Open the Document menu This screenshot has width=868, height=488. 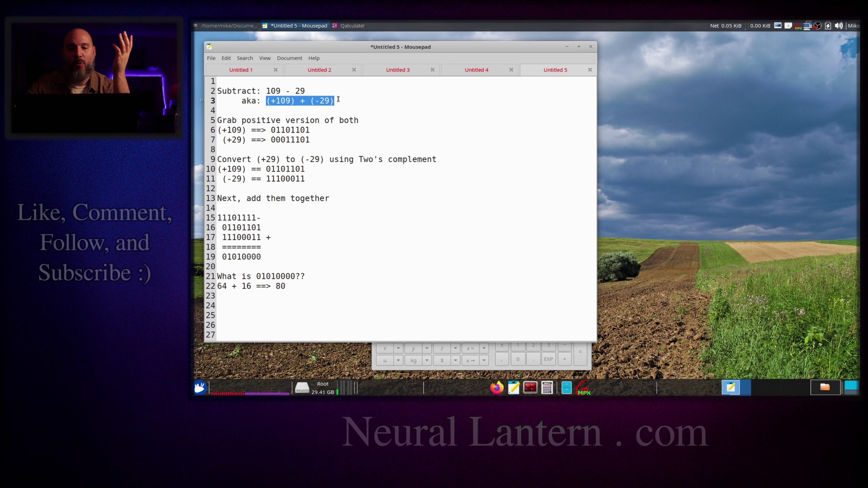(x=289, y=58)
